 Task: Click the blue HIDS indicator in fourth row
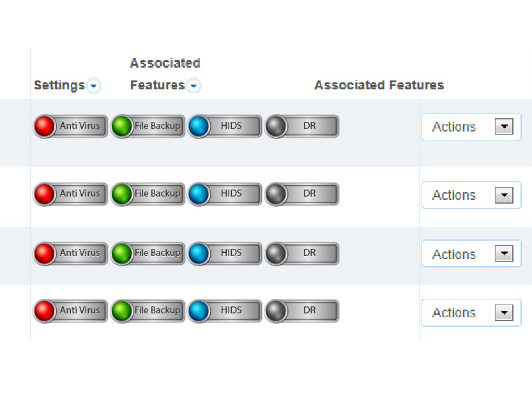point(199,311)
